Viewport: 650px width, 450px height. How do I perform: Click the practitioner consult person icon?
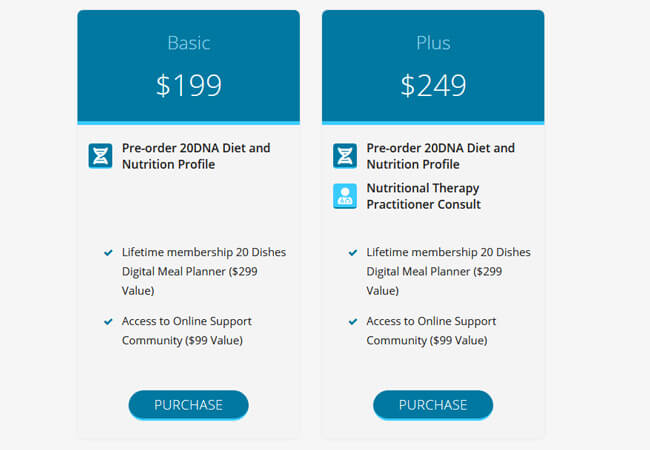345,196
